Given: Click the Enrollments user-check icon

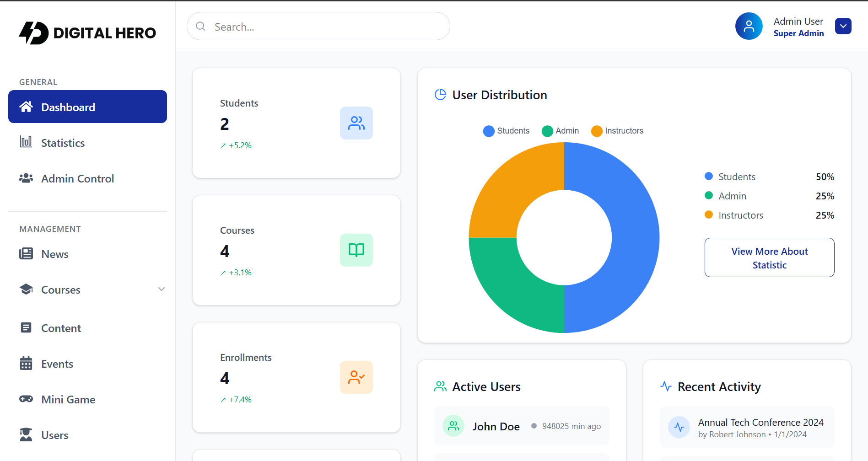Looking at the screenshot, I should tap(356, 377).
